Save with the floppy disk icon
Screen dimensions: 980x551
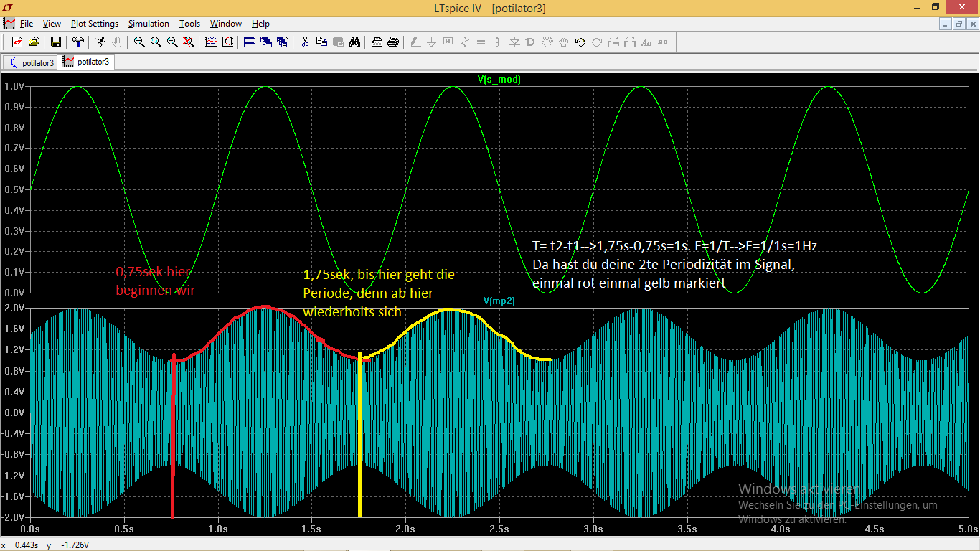(x=55, y=42)
